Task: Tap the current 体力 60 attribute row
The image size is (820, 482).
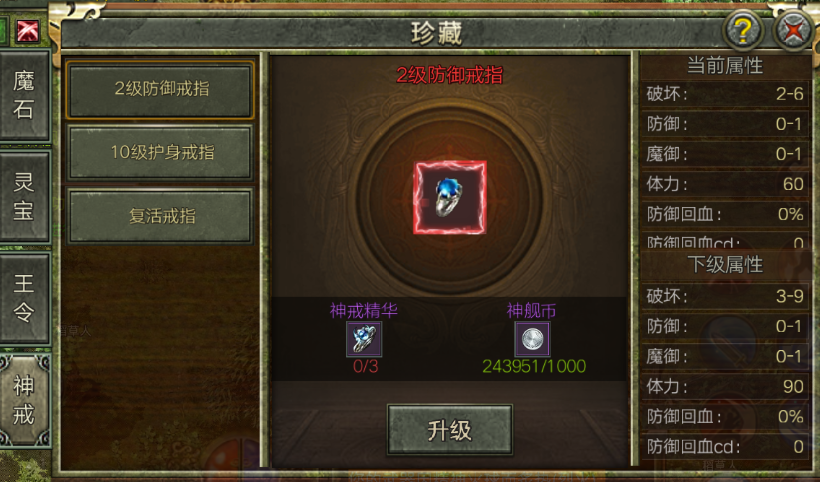Action: 725,184
